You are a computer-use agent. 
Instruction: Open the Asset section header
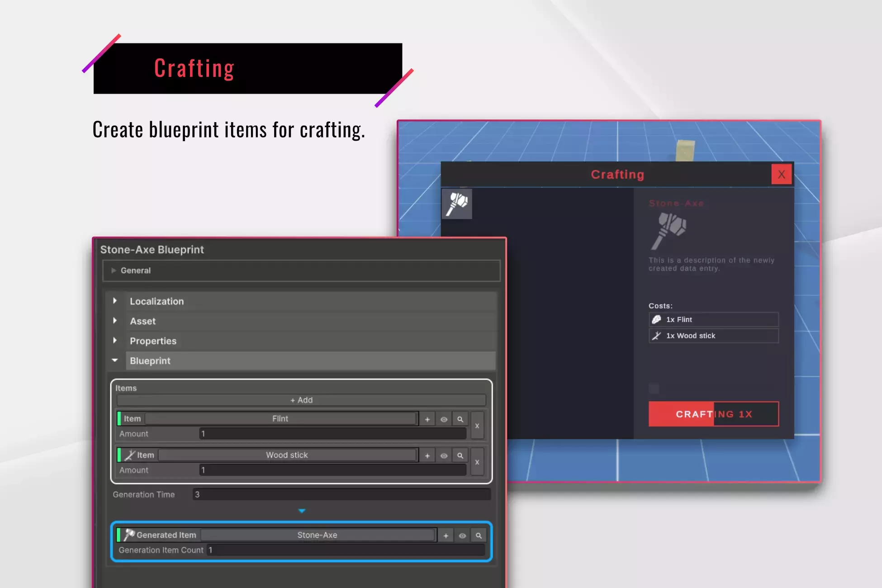[x=142, y=321]
